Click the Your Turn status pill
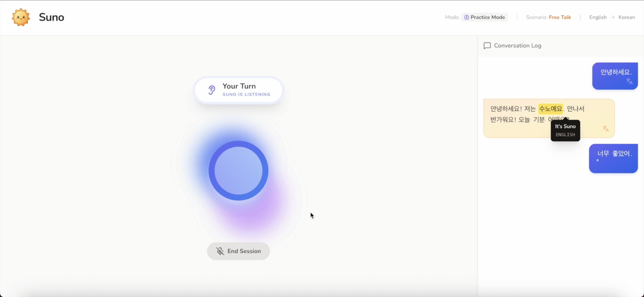Screen dimensions: 644x297 [x=239, y=90]
